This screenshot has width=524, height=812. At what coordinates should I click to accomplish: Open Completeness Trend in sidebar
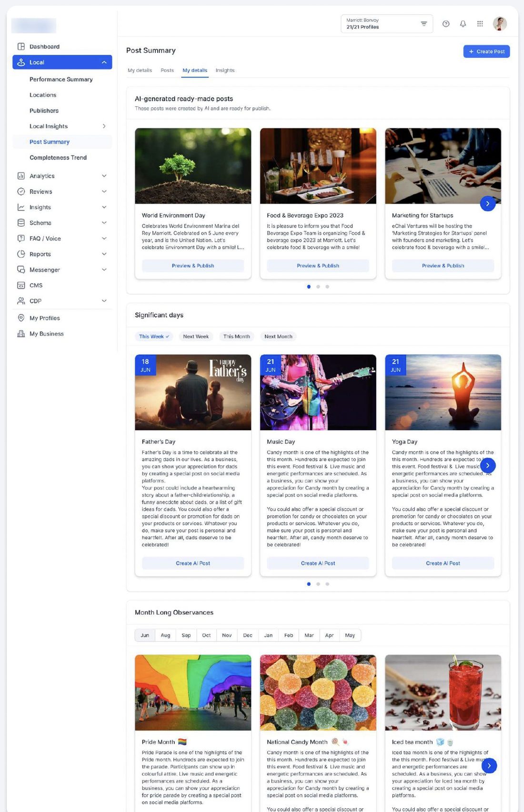tap(58, 158)
